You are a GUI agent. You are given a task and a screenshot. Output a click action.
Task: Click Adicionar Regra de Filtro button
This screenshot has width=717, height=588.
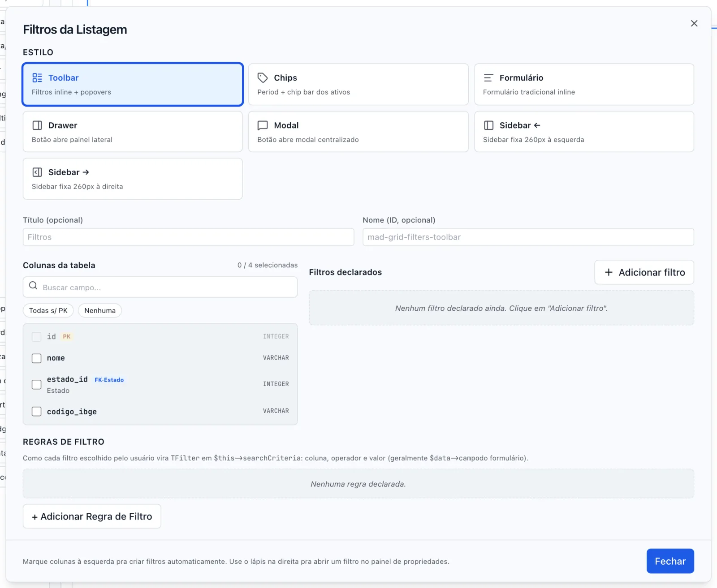[x=92, y=516]
